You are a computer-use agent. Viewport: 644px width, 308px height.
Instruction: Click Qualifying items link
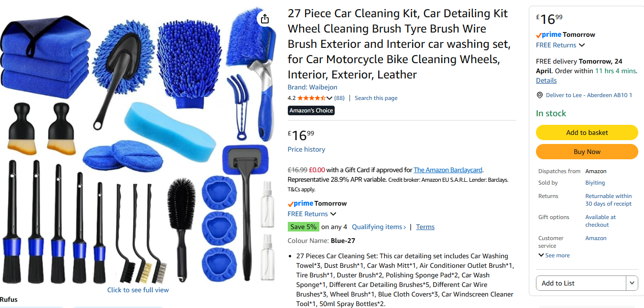(x=379, y=227)
